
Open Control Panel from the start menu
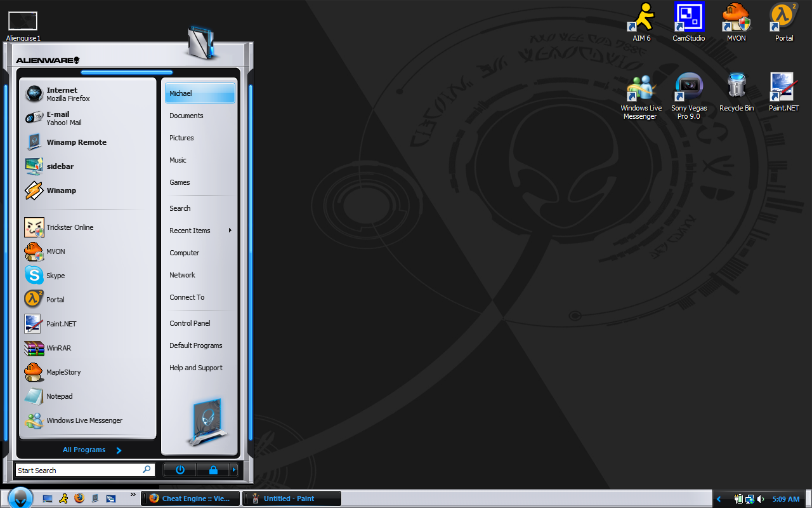(190, 323)
